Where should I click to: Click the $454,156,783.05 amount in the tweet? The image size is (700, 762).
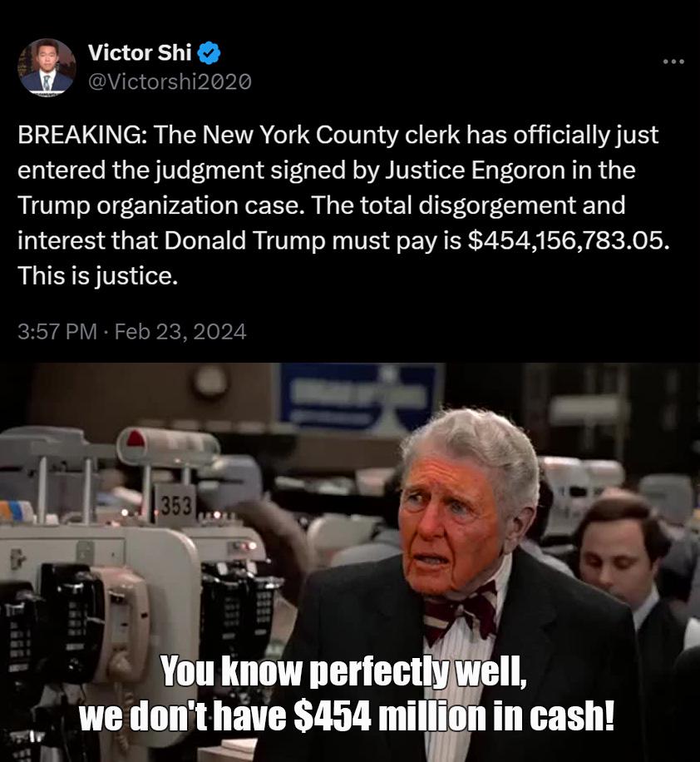pyautogui.click(x=568, y=240)
